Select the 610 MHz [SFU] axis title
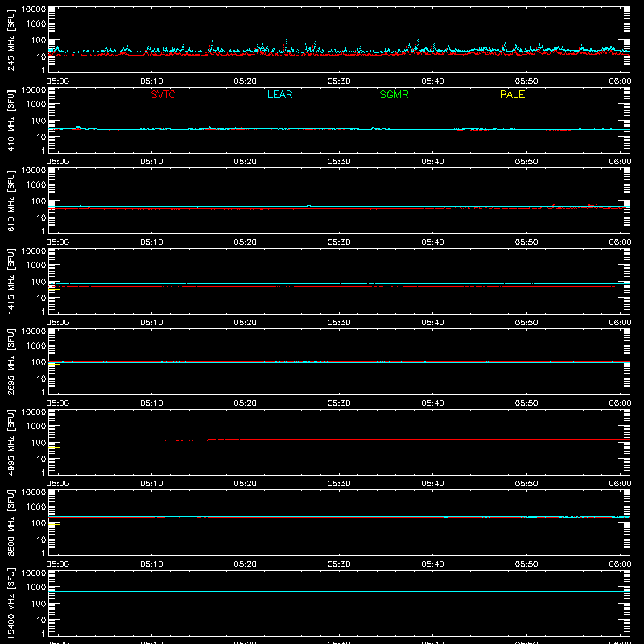 10,201
